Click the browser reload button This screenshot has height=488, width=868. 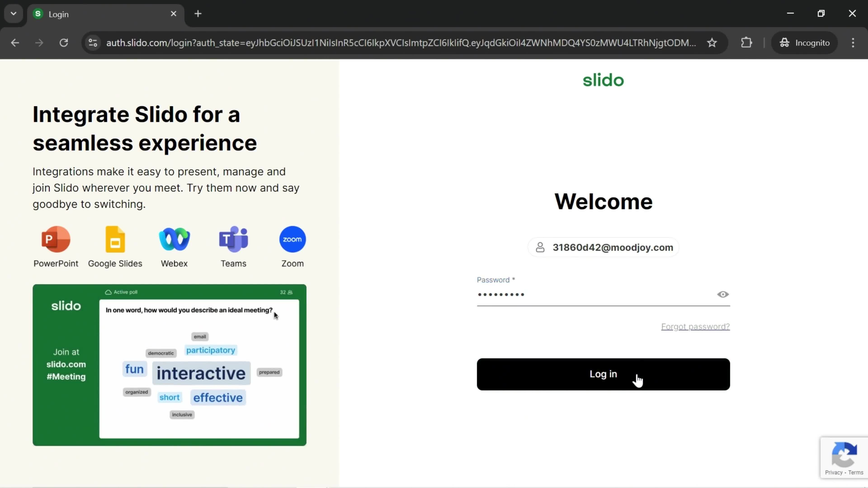click(x=64, y=42)
